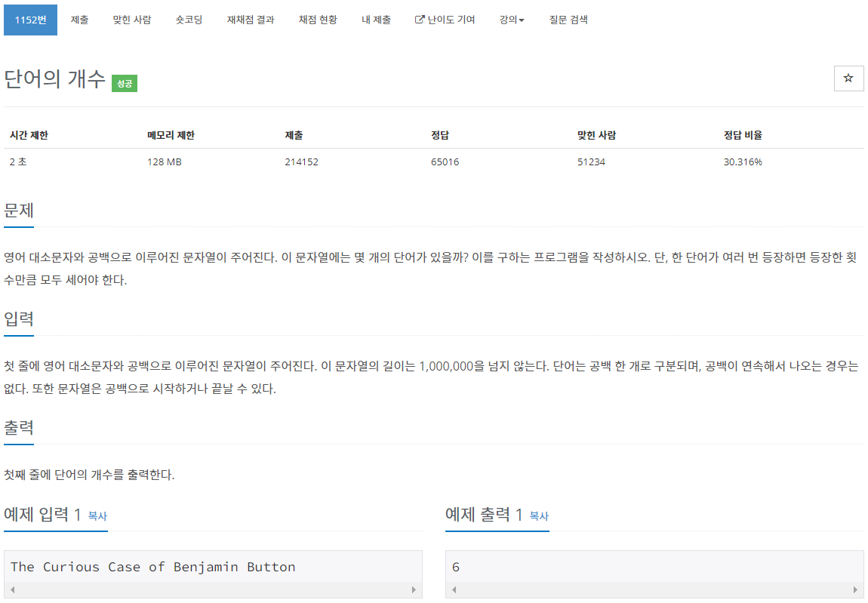868x603 pixels.
Task: Click the 성공 success badge
Action: [125, 83]
